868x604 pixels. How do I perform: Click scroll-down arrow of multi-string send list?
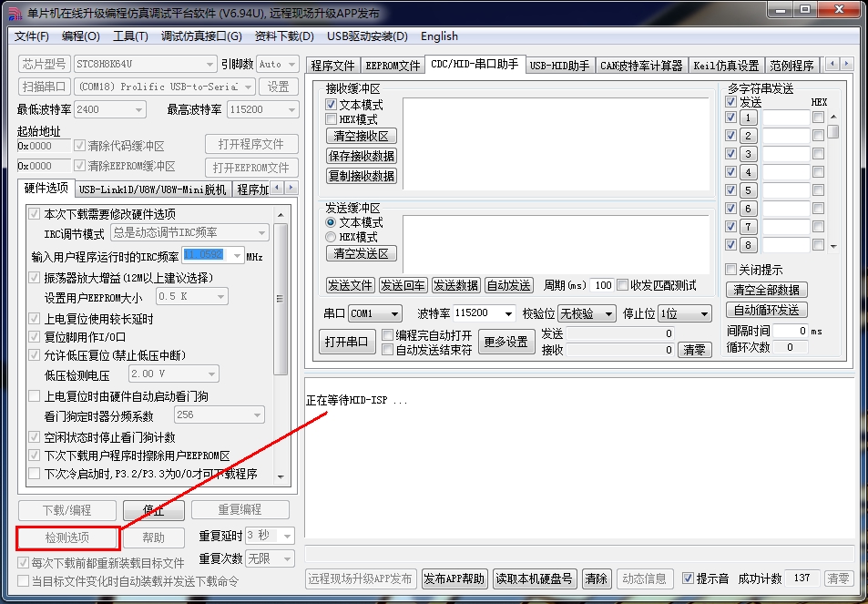pos(833,246)
